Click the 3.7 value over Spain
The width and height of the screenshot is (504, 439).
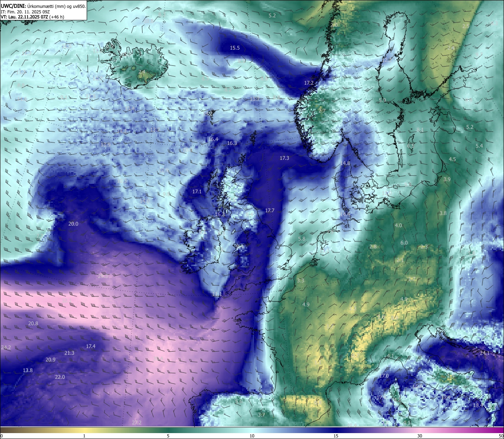(x=261, y=415)
